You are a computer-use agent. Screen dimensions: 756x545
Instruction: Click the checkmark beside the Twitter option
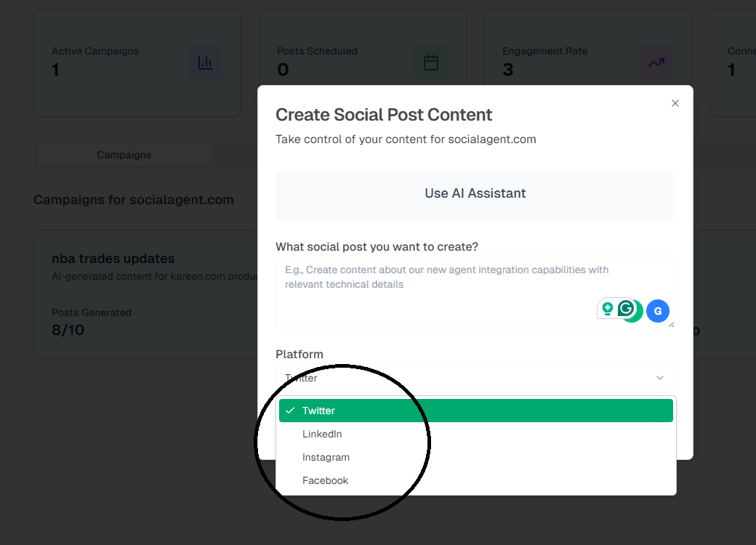290,411
